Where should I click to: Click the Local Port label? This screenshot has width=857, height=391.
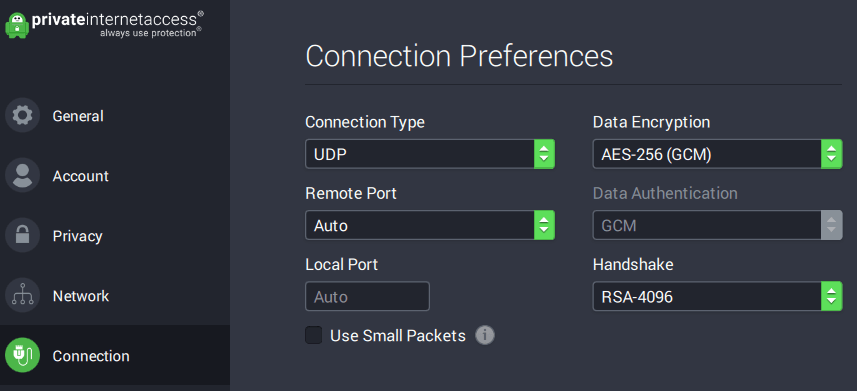(342, 264)
